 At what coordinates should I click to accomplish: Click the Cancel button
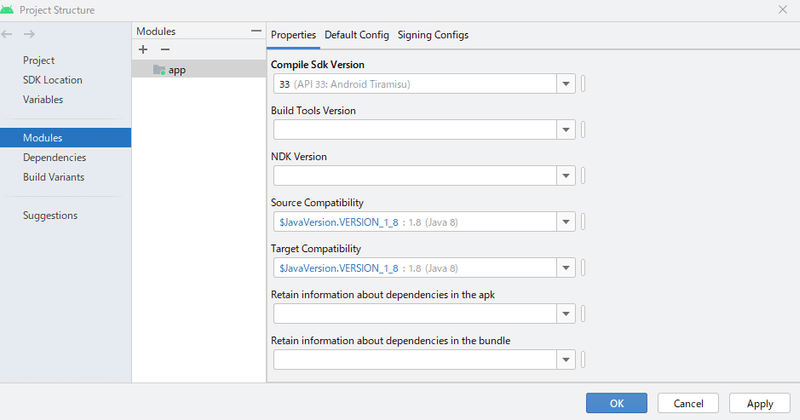pyautogui.click(x=688, y=403)
